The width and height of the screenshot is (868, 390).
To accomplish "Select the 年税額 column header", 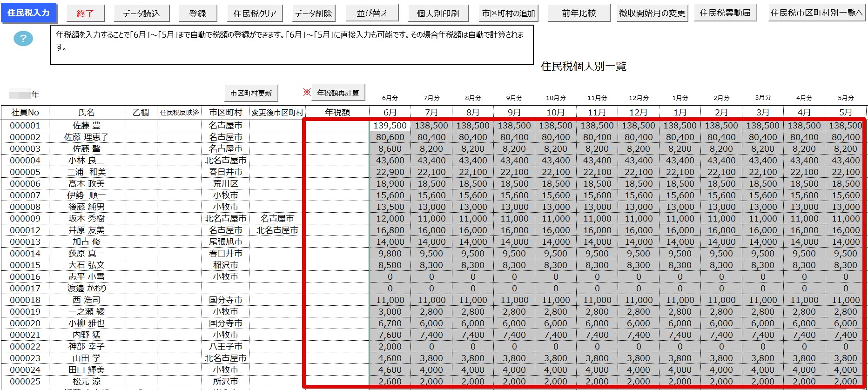I will pos(337,113).
